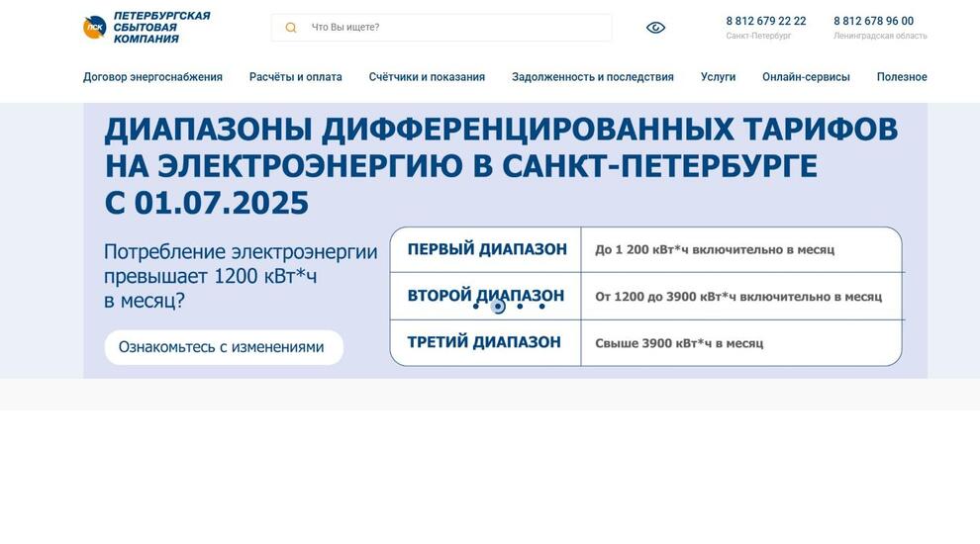Click the search magnifier icon
Viewport: 980px width, 544px height.
(291, 28)
